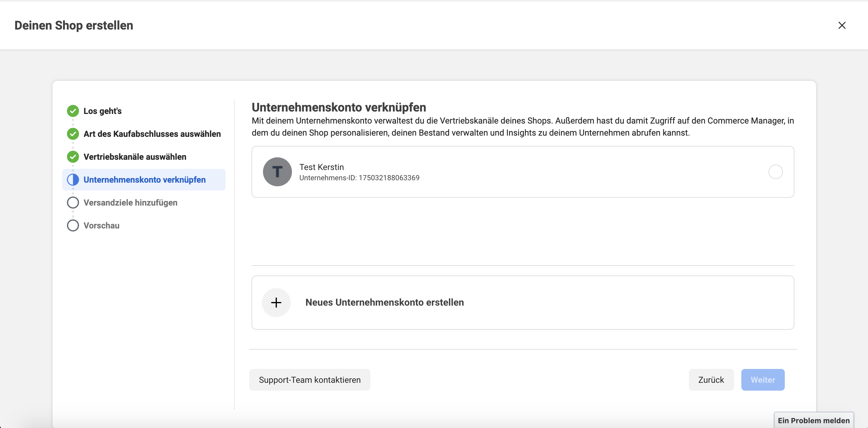Click the green checkmark beside Los geht's

[73, 111]
